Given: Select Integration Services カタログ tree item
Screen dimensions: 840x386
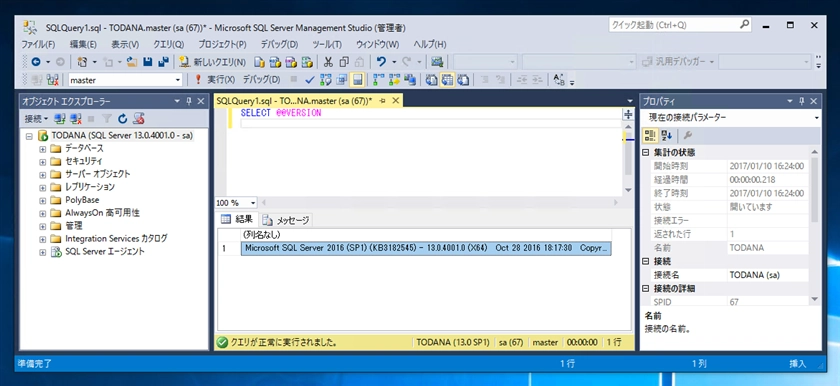Looking at the screenshot, I should point(116,239).
